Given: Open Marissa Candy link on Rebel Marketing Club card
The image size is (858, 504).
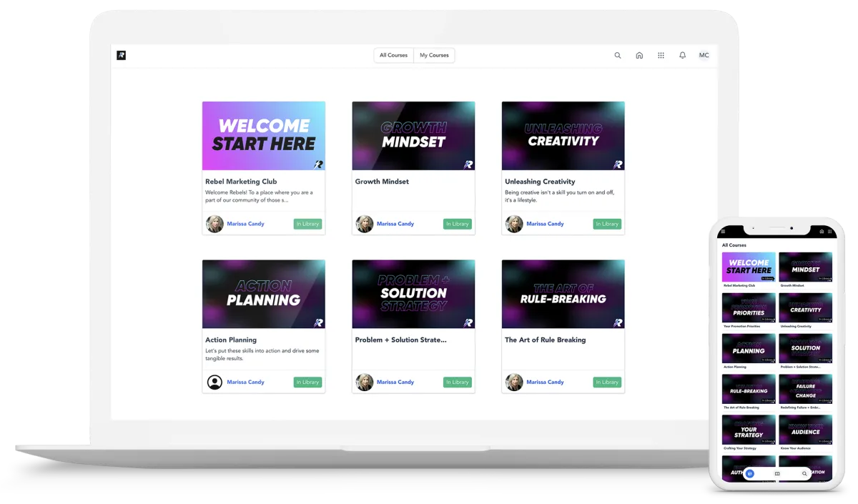Looking at the screenshot, I should tap(245, 224).
